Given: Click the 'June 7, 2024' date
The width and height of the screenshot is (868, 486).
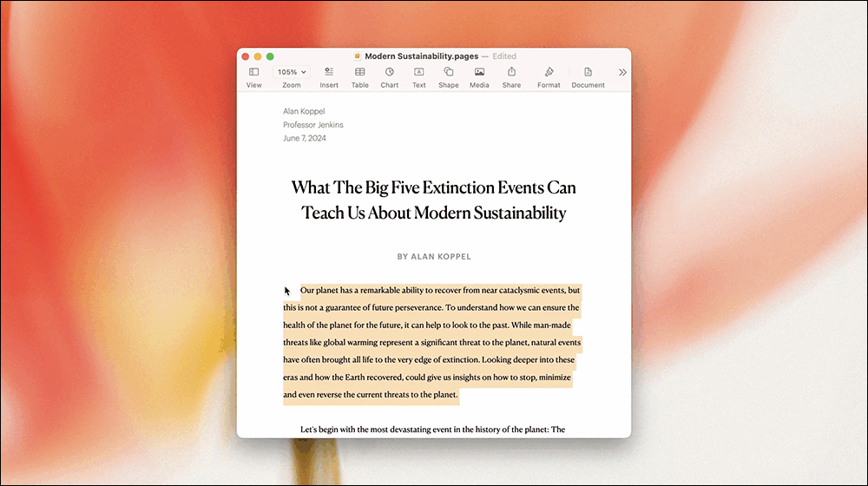Looking at the screenshot, I should 305,138.
